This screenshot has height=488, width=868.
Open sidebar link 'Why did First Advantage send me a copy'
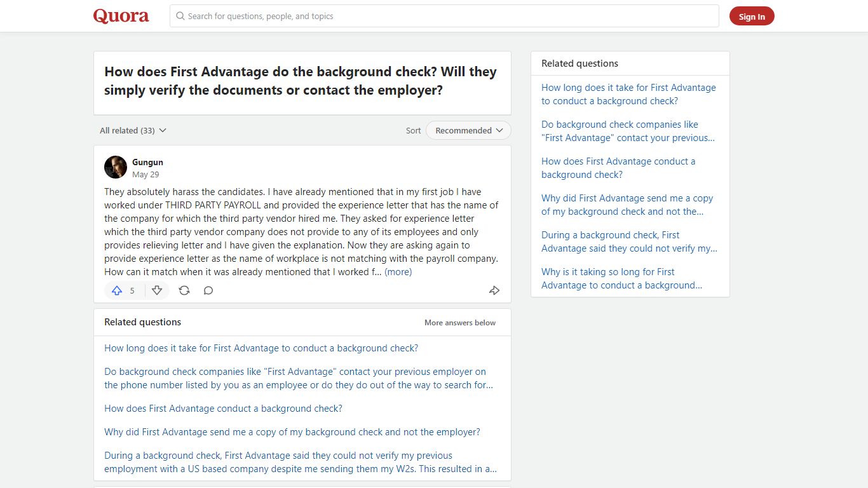(627, 205)
